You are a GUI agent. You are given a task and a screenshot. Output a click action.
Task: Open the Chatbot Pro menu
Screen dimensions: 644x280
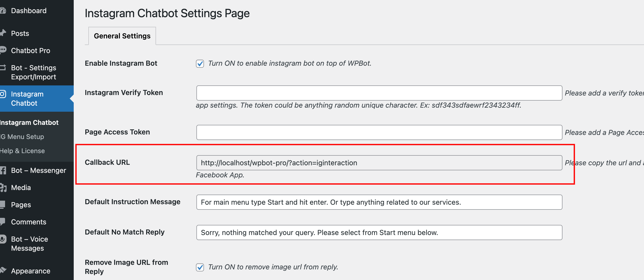31,51
